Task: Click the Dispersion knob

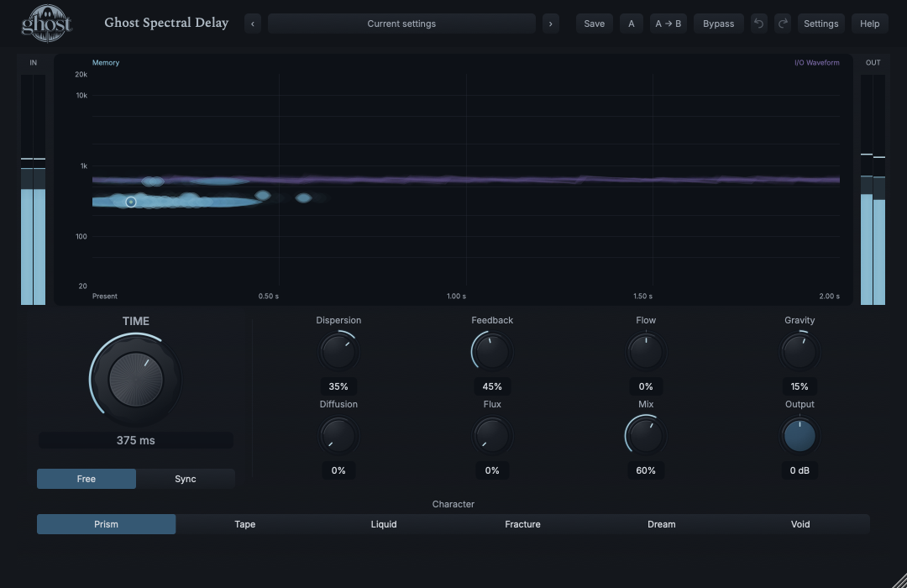Action: pyautogui.click(x=338, y=351)
